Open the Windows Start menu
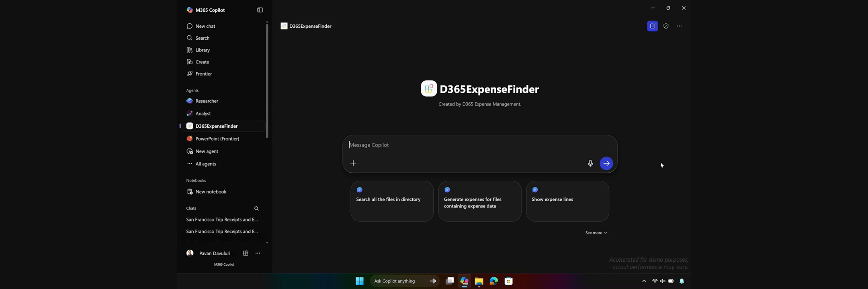The height and width of the screenshot is (289, 868). tap(360, 281)
